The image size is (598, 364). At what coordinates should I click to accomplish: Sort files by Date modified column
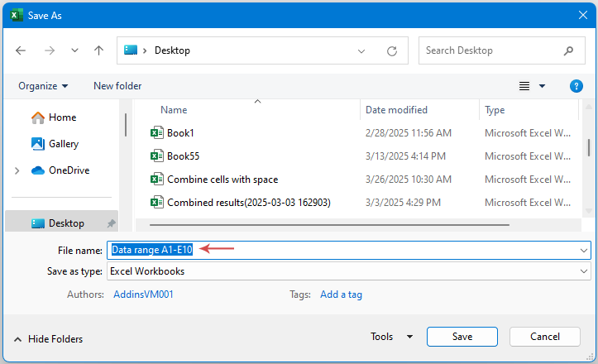tap(397, 110)
